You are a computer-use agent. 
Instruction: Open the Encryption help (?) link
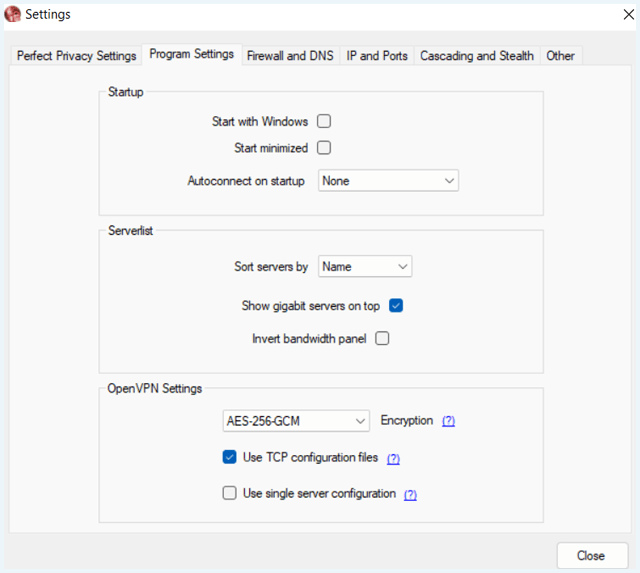click(449, 421)
